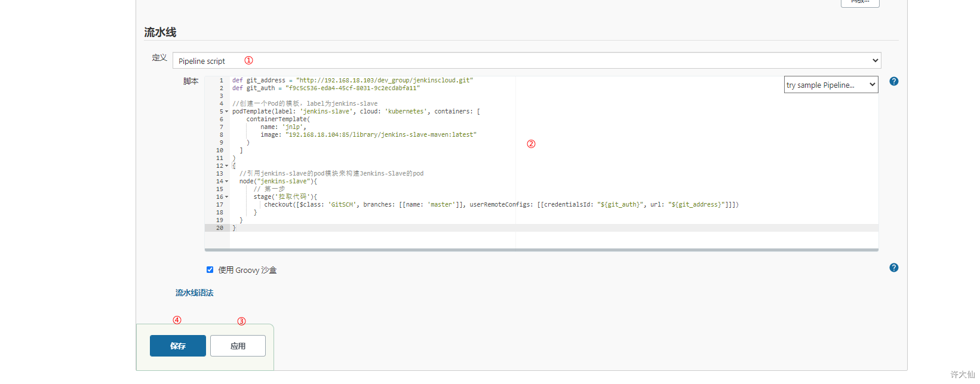Click the editor resize bar below the script
Screen dimensions: 980x384
541,250
